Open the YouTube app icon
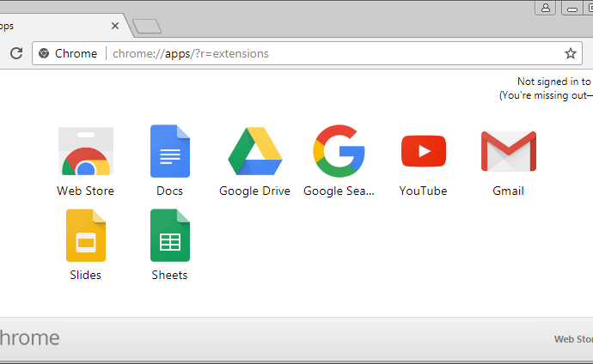593x364 pixels. pyautogui.click(x=424, y=151)
